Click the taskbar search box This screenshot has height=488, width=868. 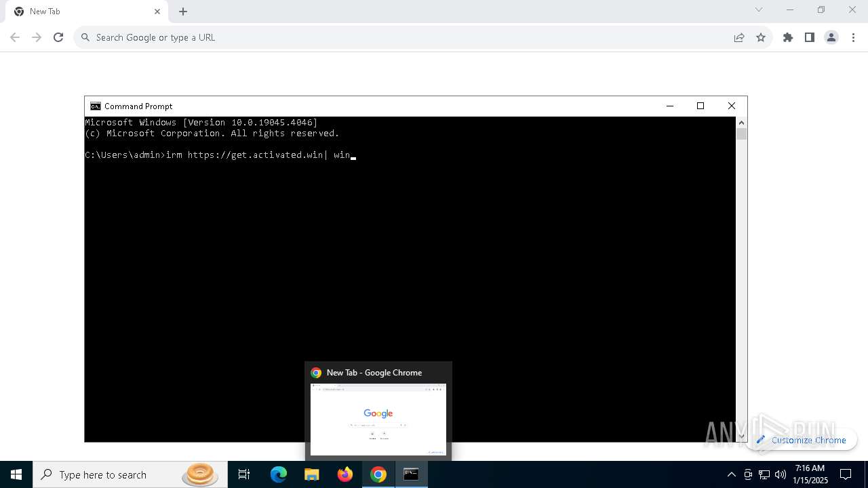[x=130, y=474]
